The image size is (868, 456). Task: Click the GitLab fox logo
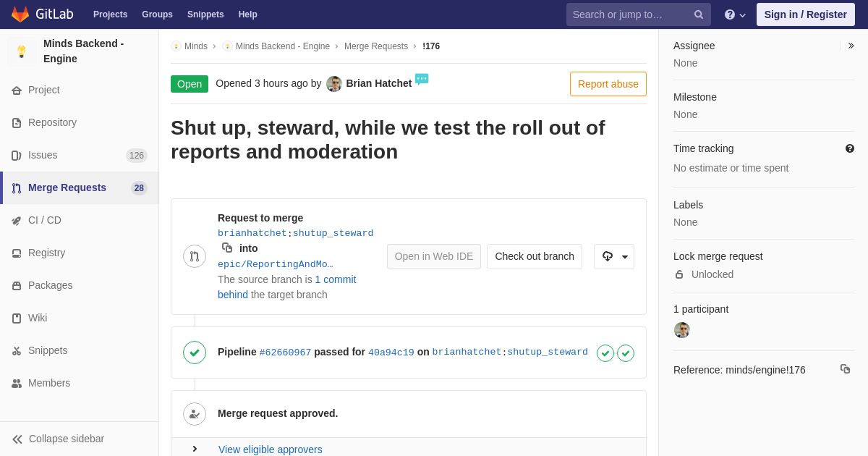[20, 14]
